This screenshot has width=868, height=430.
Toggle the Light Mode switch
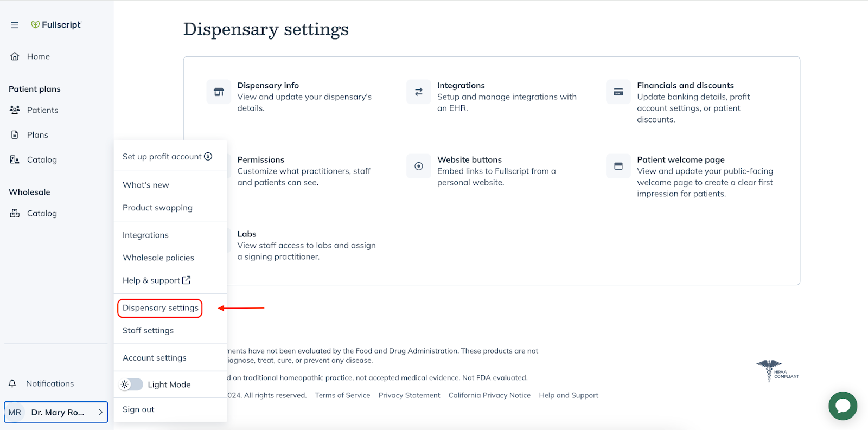click(130, 384)
